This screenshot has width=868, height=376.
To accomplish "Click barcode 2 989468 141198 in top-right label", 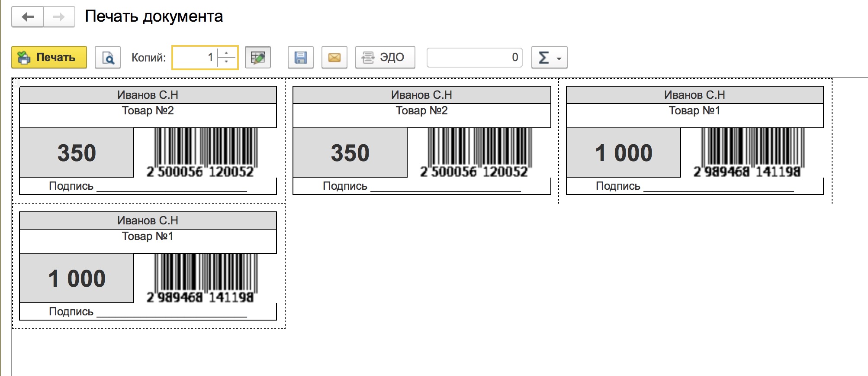I will tap(750, 153).
